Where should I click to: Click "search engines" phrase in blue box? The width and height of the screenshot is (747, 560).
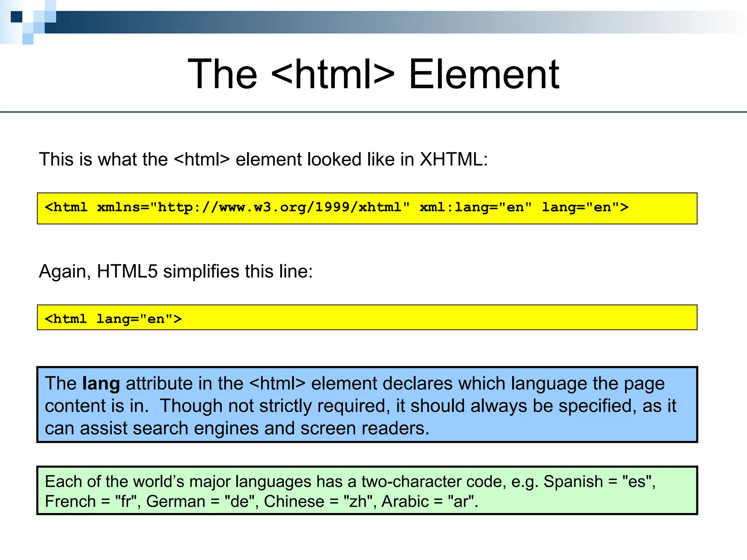pos(196,428)
